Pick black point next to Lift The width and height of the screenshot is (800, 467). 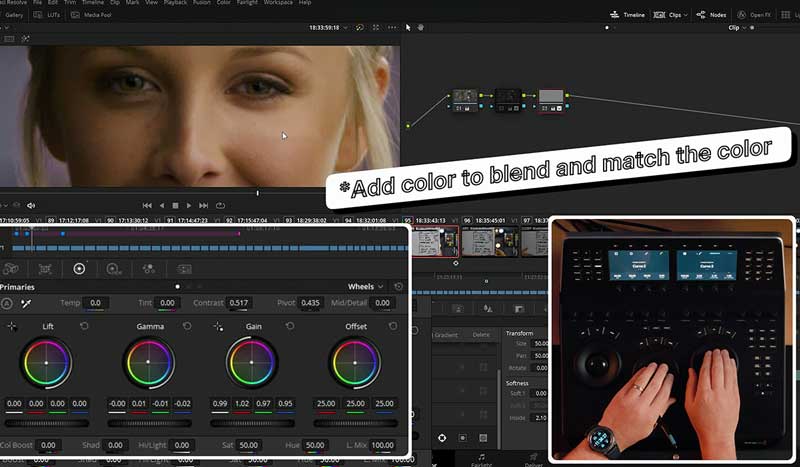tap(12, 326)
